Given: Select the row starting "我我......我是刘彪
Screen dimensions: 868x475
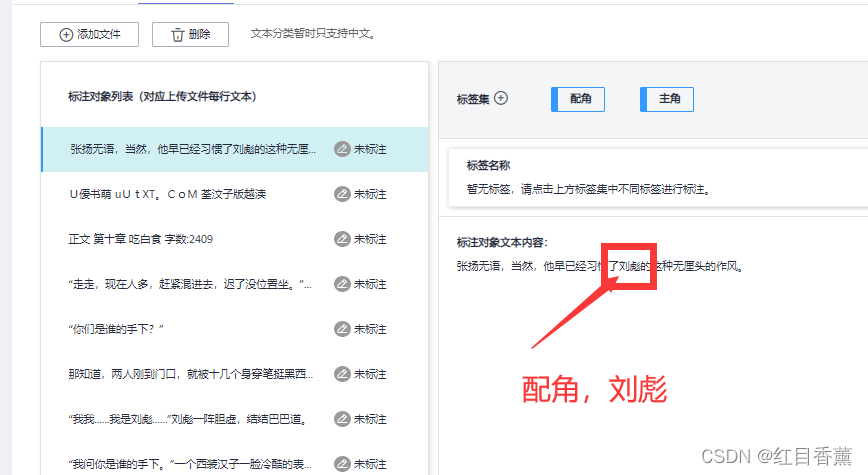Looking at the screenshot, I should 235,419.
